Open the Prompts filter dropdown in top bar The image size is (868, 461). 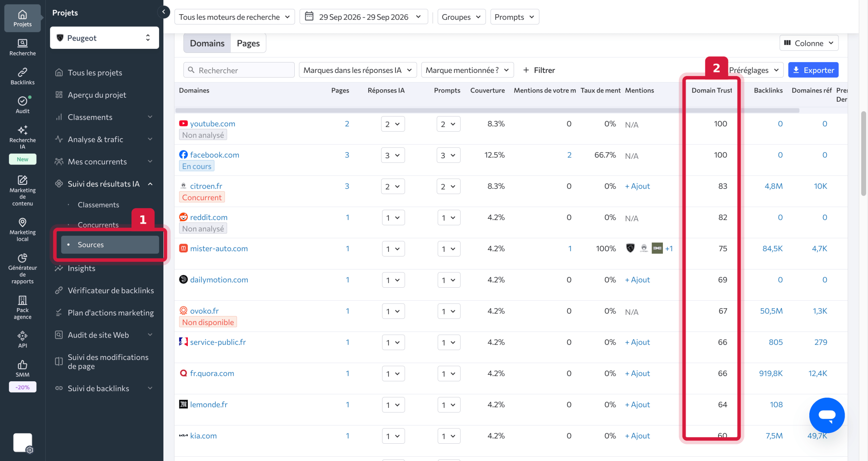coord(514,17)
